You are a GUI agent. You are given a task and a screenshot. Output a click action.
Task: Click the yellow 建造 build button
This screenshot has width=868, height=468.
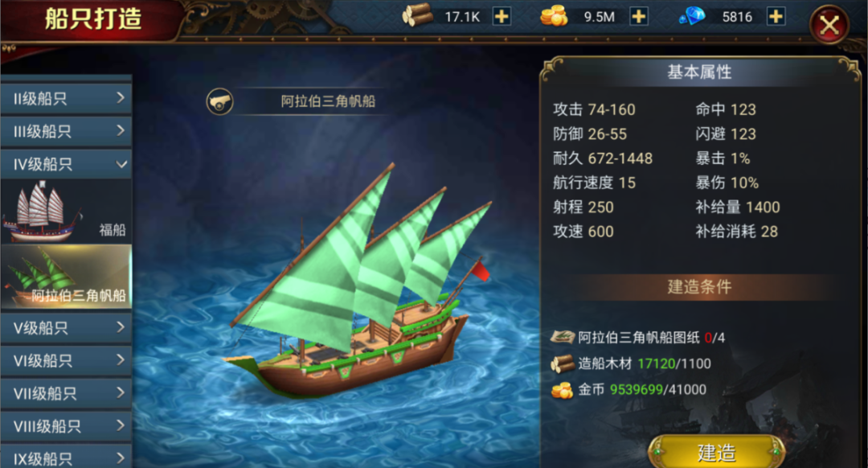coord(716,452)
